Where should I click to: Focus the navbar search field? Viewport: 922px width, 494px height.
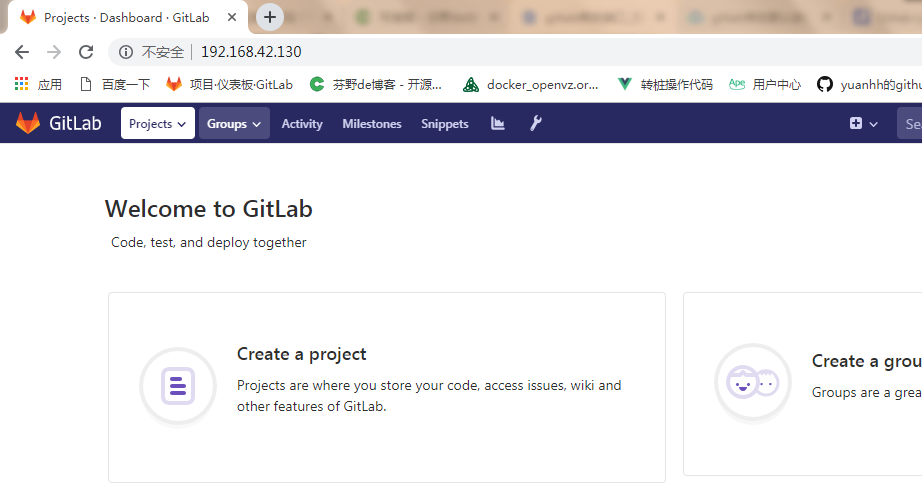[x=909, y=124]
